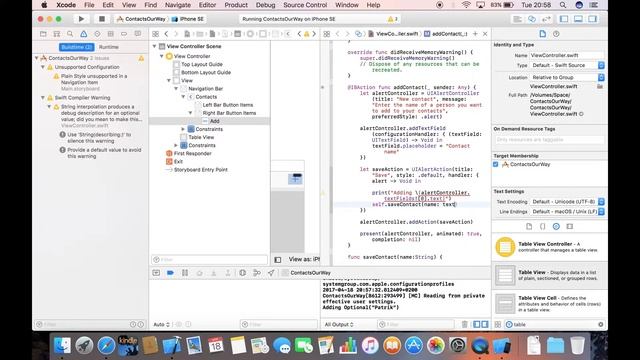Toggle the Navigator panel visibility

coord(564,19)
